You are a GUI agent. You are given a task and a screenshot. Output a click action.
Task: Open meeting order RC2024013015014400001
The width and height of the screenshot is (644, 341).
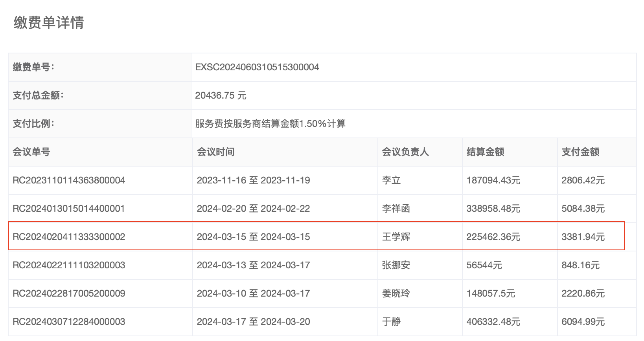[69, 209]
